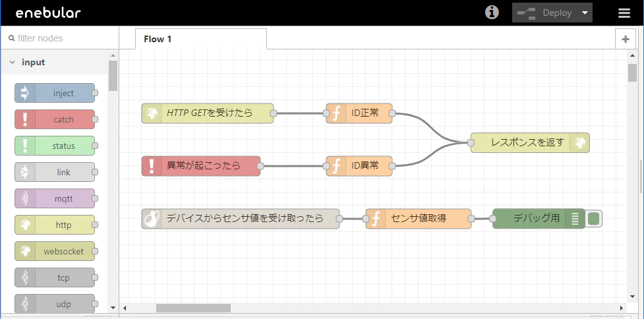Select the catch node in palette
The image size is (644, 319).
[55, 119]
